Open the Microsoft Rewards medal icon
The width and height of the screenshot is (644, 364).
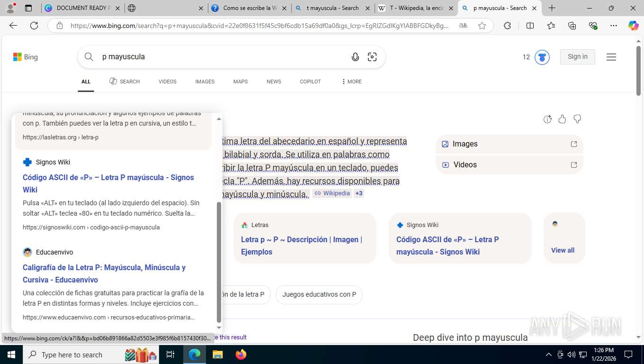[542, 57]
